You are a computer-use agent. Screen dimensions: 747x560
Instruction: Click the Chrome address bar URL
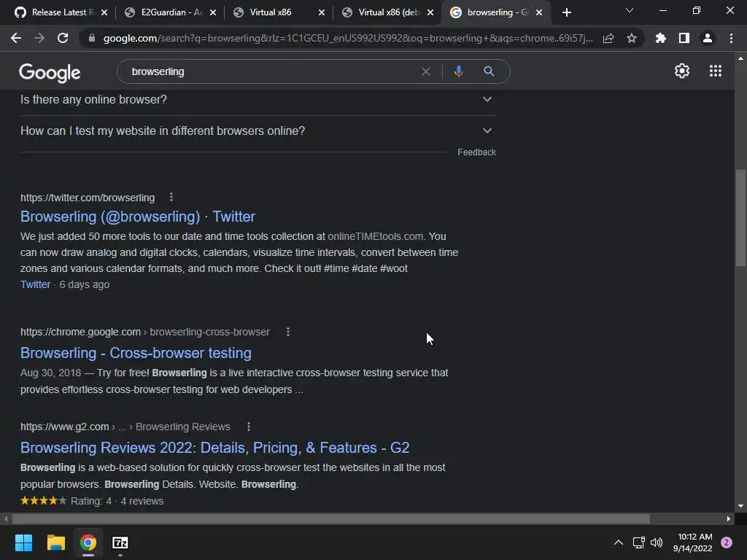coord(348,38)
